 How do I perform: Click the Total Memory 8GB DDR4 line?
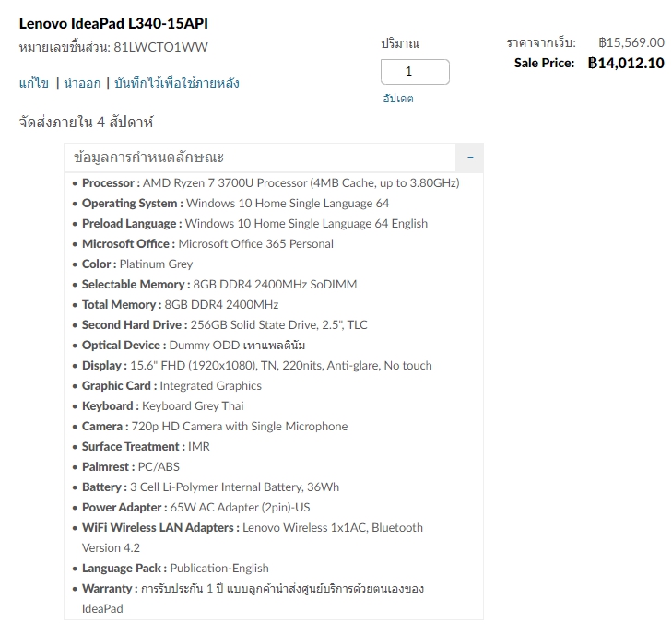180,305
